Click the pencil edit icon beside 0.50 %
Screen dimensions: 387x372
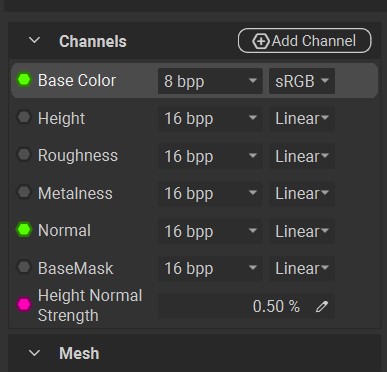point(322,306)
